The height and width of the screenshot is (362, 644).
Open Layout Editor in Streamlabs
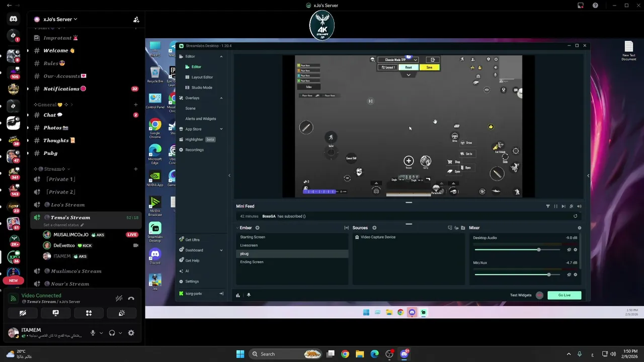pos(202,77)
